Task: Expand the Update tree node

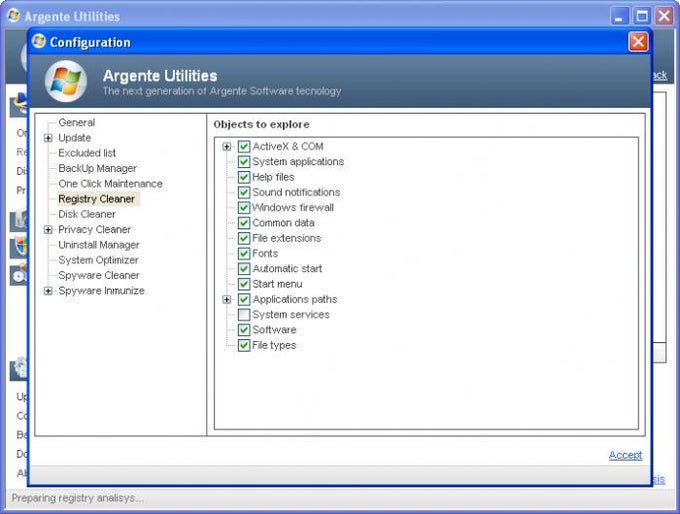Action: point(48,138)
